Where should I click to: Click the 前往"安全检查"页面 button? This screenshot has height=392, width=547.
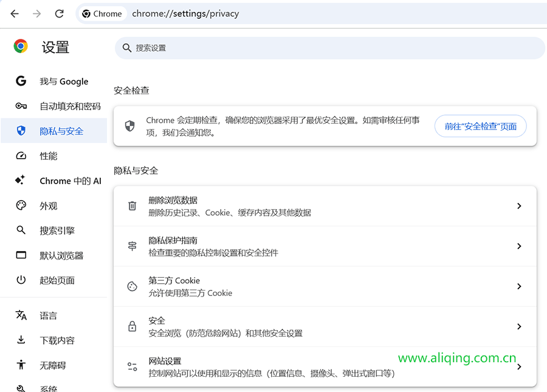pyautogui.click(x=480, y=126)
